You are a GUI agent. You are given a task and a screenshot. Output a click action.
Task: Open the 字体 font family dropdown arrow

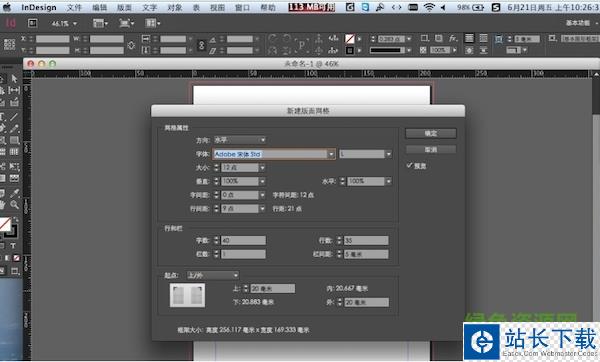[x=331, y=154]
